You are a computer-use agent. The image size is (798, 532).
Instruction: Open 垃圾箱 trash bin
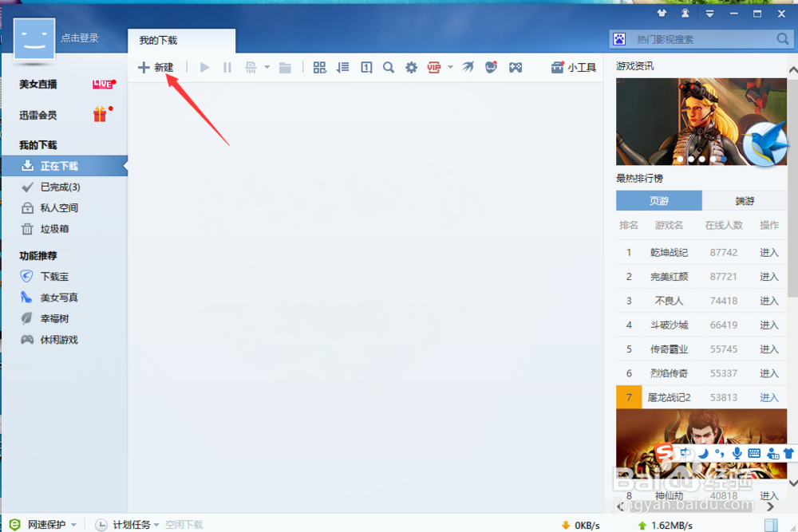click(54, 229)
